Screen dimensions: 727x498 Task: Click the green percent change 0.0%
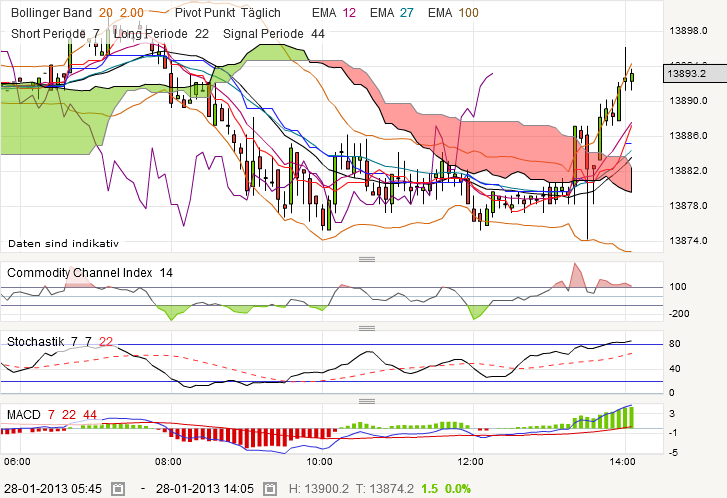pos(458,489)
